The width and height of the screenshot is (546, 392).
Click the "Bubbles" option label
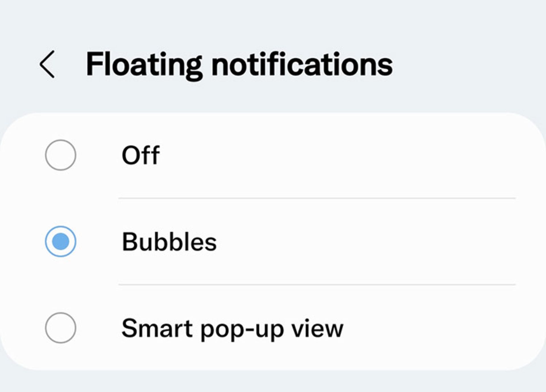coord(169,242)
